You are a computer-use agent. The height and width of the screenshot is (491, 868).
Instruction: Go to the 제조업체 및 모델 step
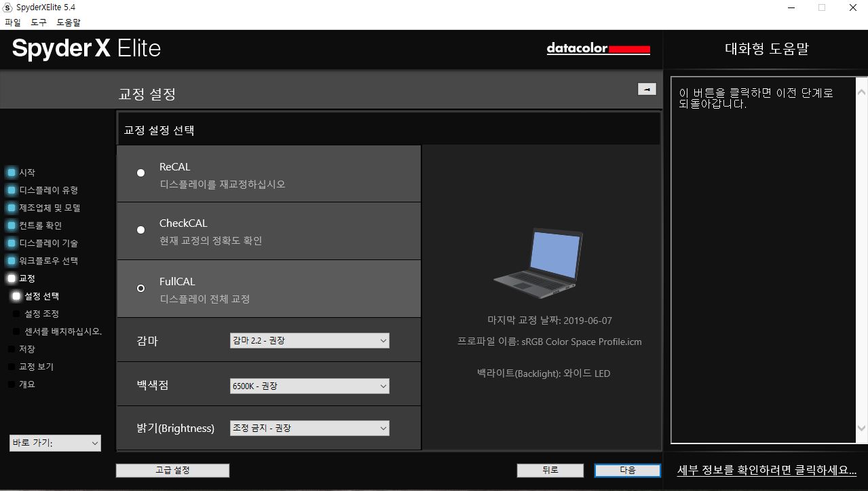pos(43,208)
